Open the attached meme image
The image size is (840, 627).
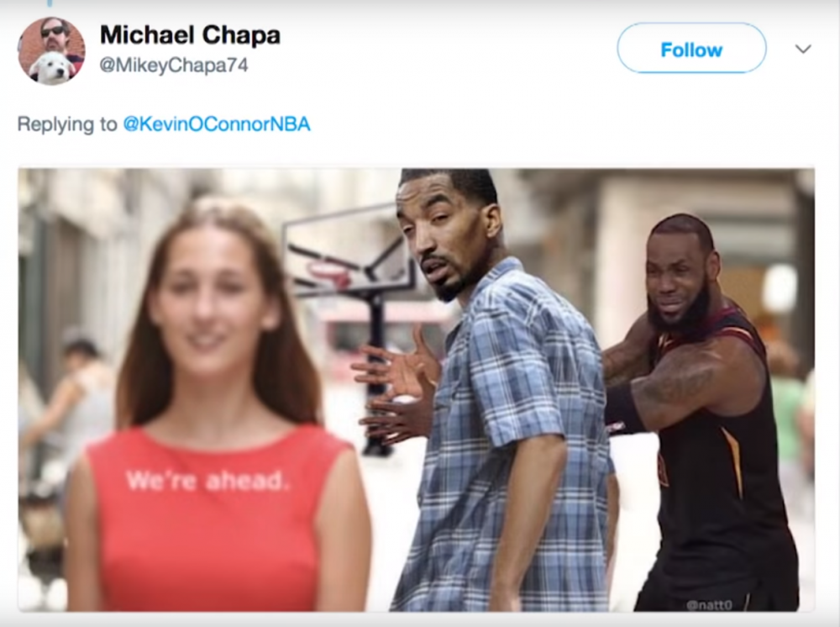click(x=417, y=390)
